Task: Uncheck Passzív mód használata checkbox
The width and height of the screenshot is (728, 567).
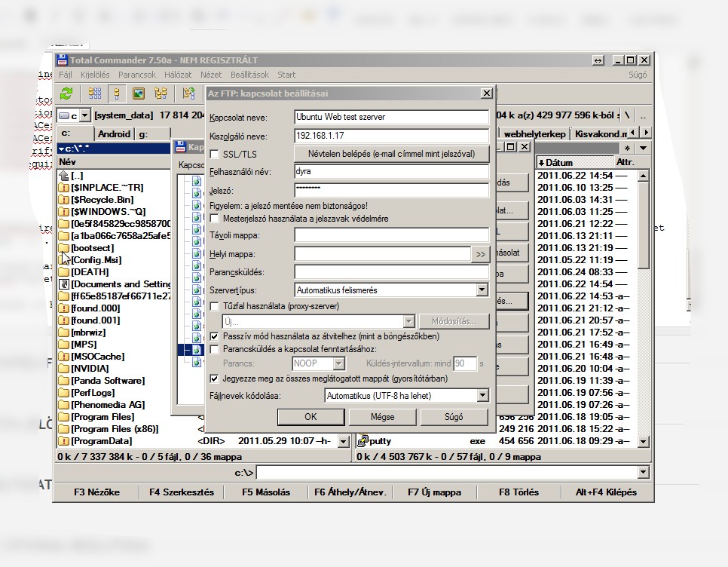Action: [x=215, y=336]
